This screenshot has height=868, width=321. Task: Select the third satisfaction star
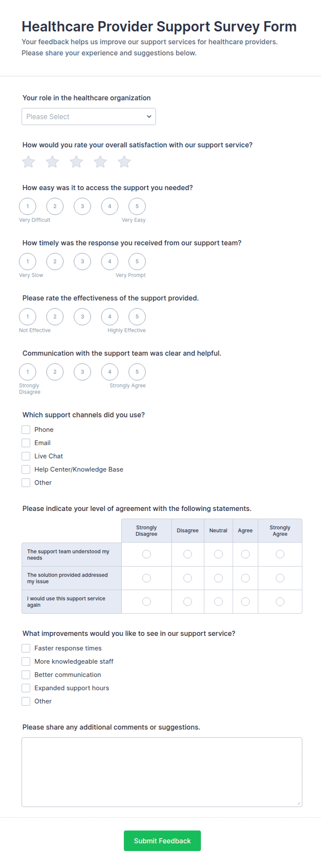76,162
